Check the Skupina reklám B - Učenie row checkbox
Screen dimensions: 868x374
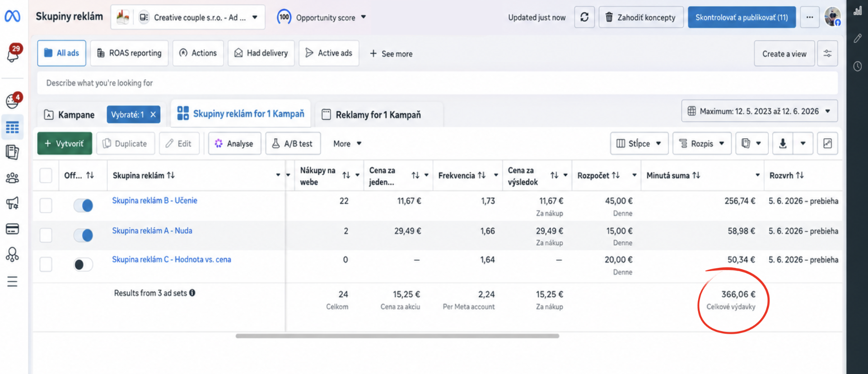[x=46, y=206]
